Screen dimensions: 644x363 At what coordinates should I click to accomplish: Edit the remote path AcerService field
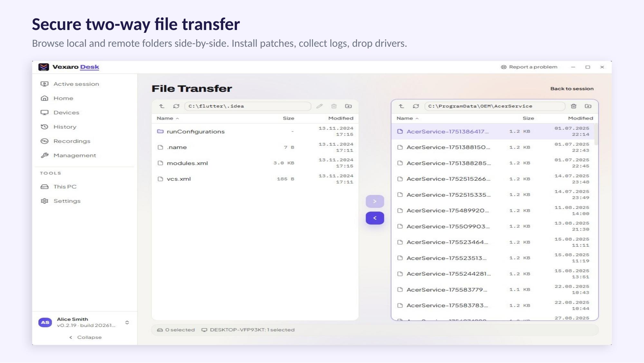[495, 106]
